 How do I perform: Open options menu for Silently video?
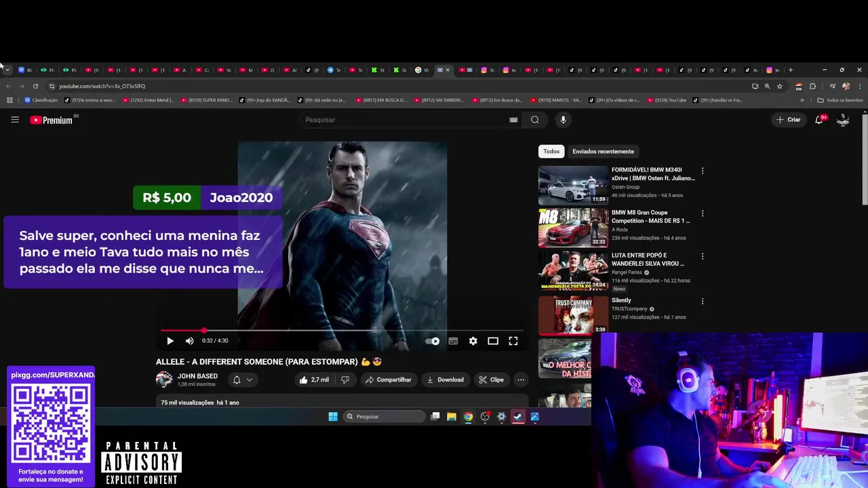pyautogui.click(x=703, y=301)
